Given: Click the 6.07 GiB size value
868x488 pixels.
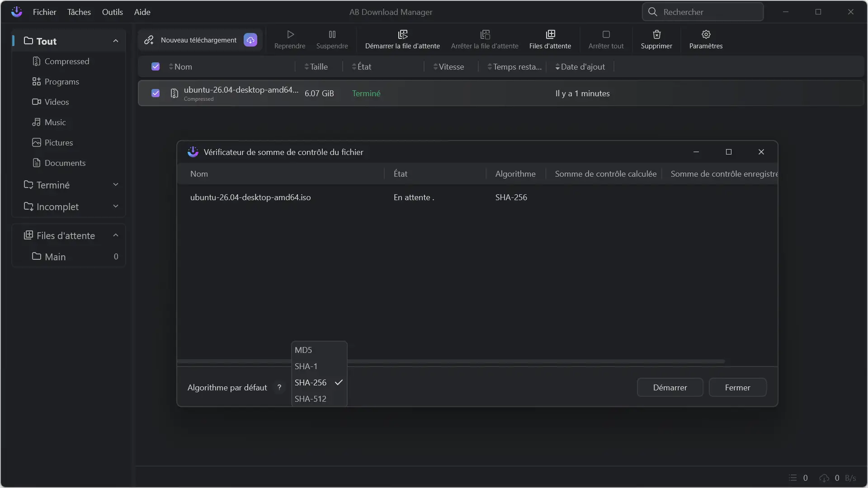Looking at the screenshot, I should pos(319,93).
